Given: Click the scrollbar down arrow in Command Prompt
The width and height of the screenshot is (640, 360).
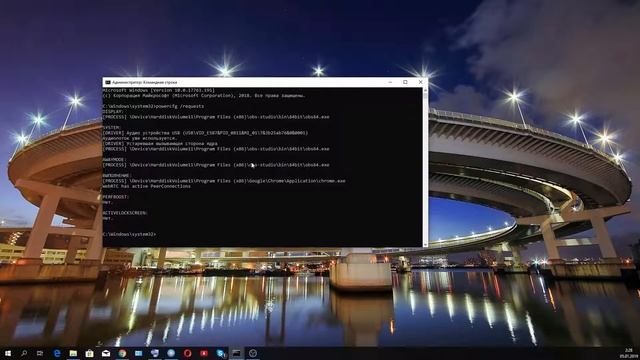Looking at the screenshot, I should [425, 244].
